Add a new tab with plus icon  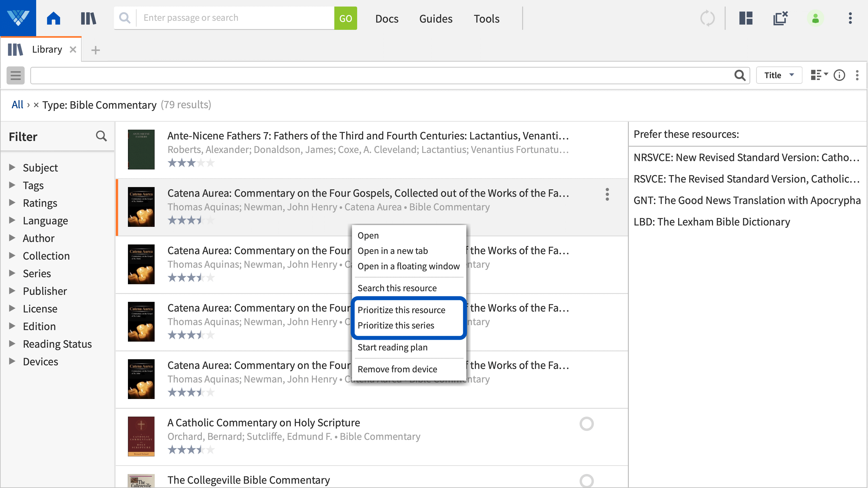96,50
